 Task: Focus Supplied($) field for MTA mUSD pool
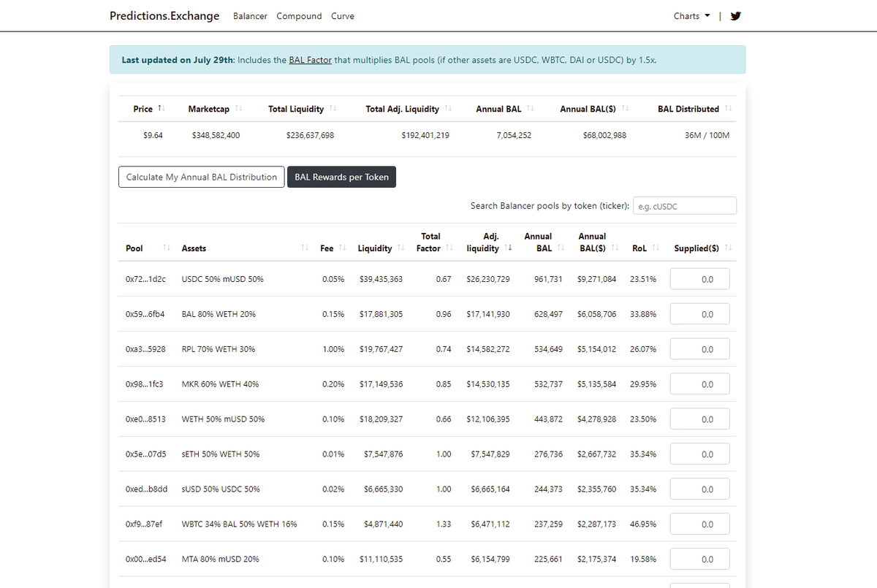tap(700, 560)
